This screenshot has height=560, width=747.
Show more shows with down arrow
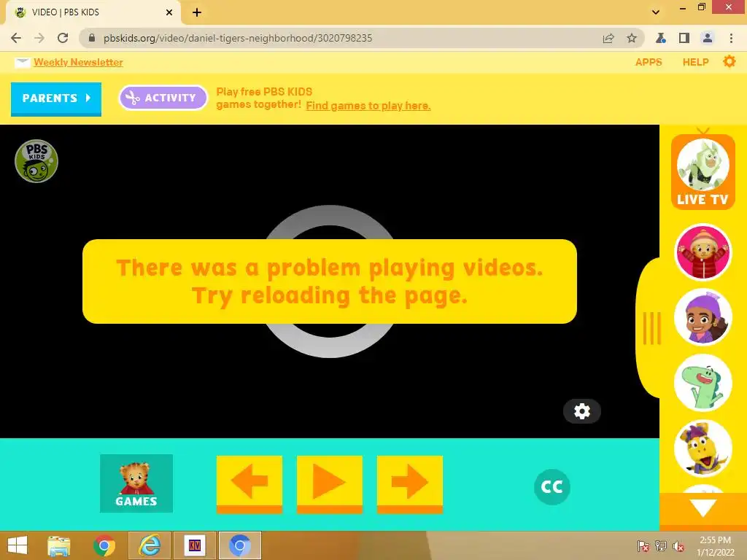coord(703,508)
